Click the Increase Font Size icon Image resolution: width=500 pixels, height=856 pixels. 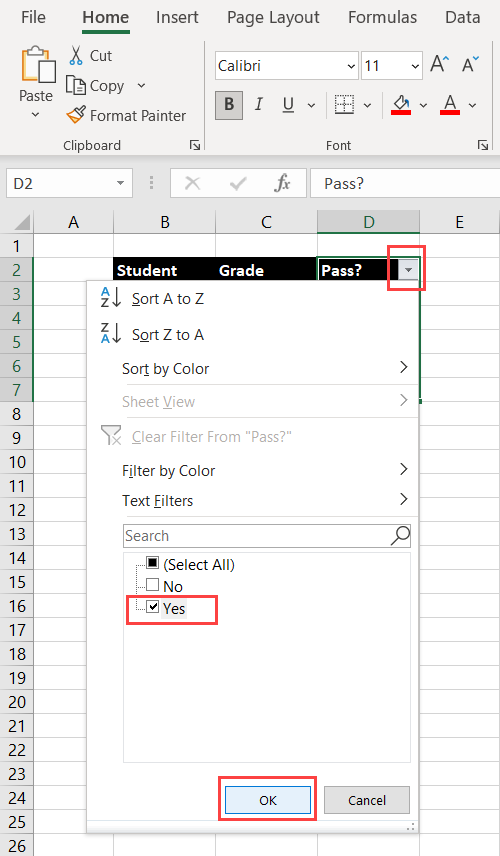[439, 65]
